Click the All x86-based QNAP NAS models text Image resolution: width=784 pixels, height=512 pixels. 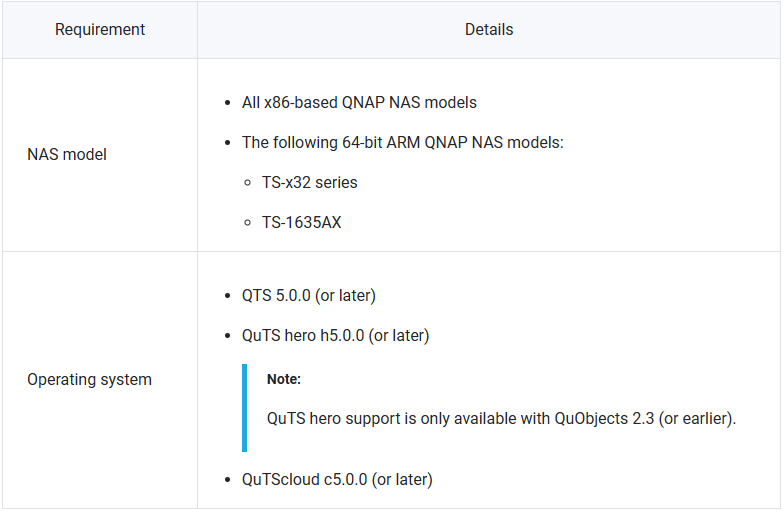coord(359,102)
